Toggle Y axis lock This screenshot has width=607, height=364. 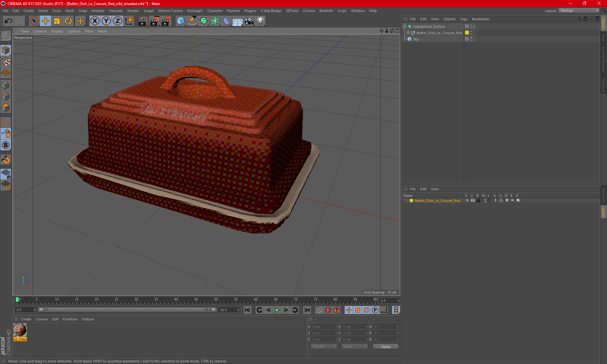click(x=106, y=21)
